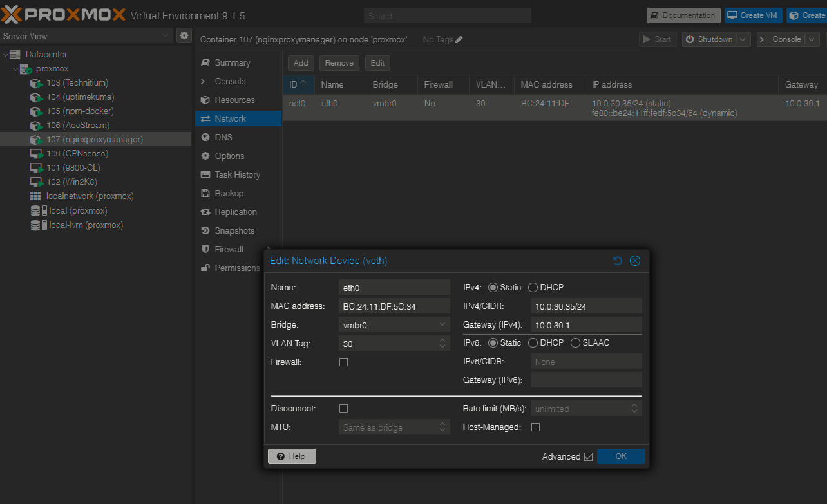Close the Edit Network Device dialog
The width and height of the screenshot is (827, 504).
(635, 261)
